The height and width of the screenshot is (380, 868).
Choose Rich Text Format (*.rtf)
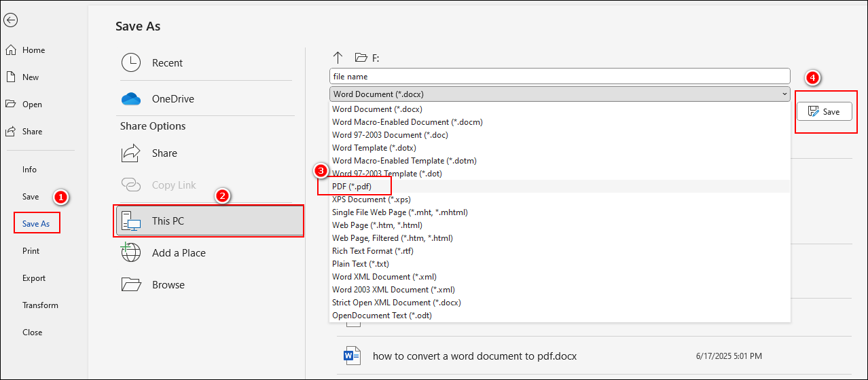[560, 251]
